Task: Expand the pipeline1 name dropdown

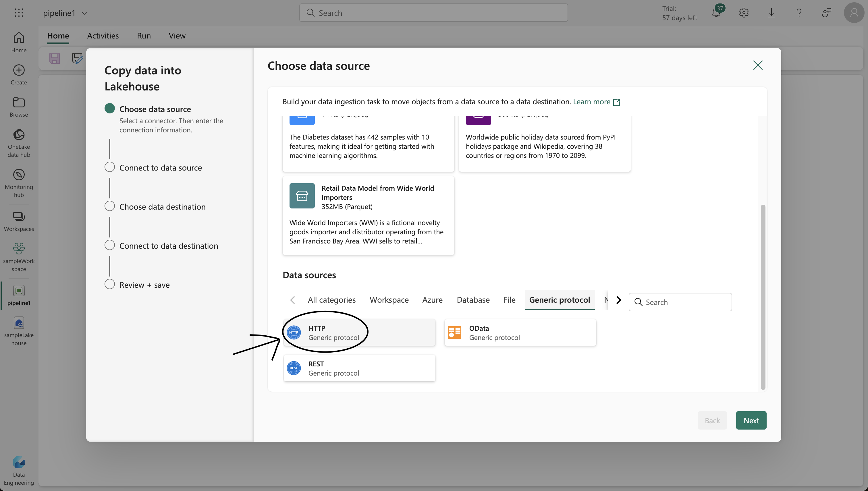Action: 84,13
